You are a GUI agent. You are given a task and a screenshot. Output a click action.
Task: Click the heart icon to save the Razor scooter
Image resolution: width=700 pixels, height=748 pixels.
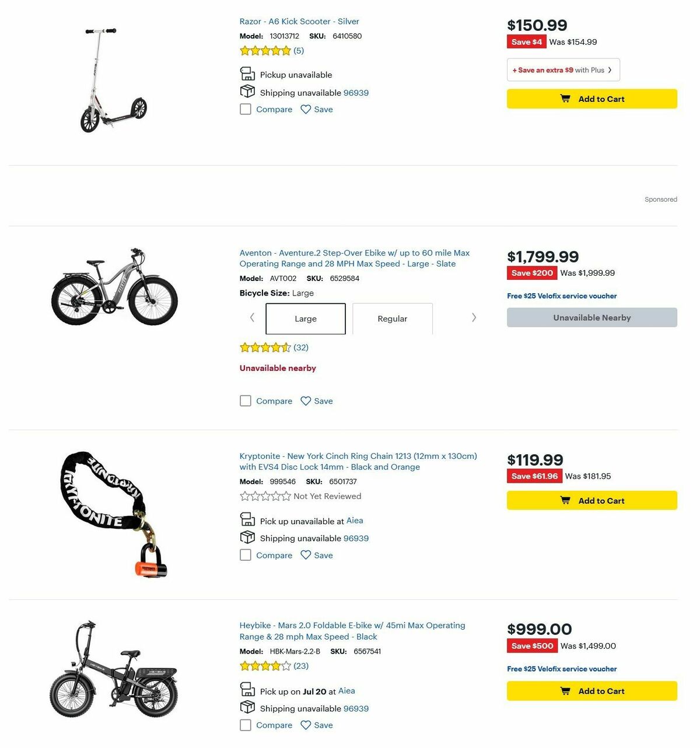305,109
